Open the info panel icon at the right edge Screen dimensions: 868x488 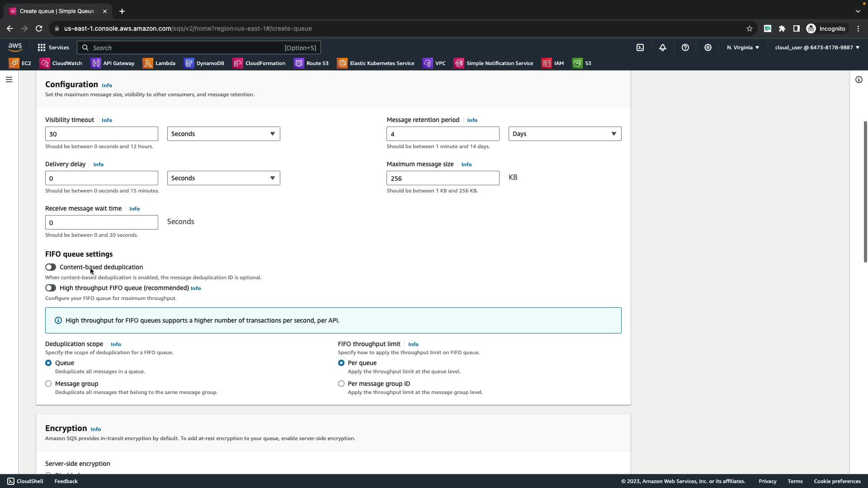click(x=859, y=80)
